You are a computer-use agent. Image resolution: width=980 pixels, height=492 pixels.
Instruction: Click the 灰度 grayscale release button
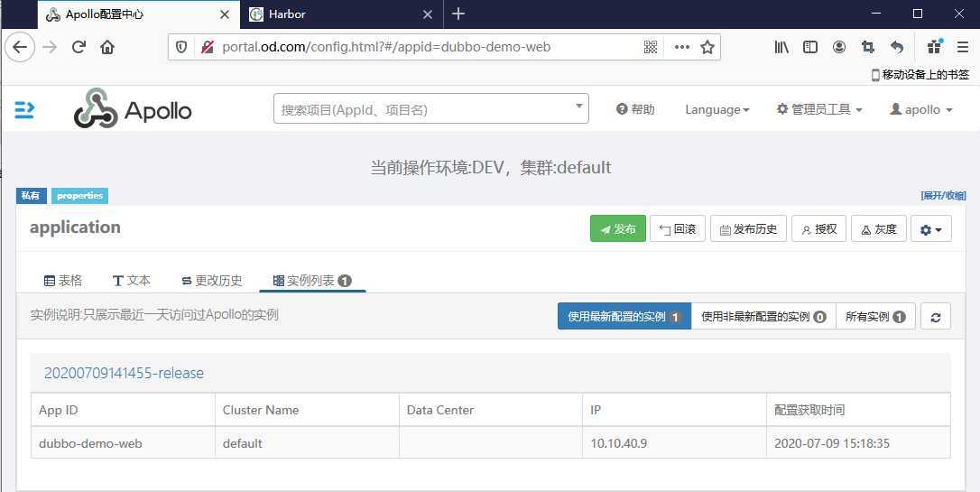879,228
